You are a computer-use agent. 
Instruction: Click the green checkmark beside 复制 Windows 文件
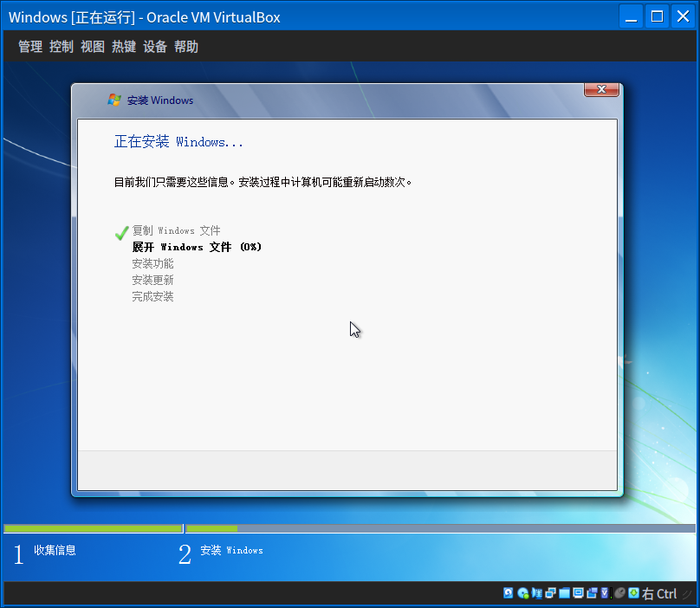pos(121,232)
